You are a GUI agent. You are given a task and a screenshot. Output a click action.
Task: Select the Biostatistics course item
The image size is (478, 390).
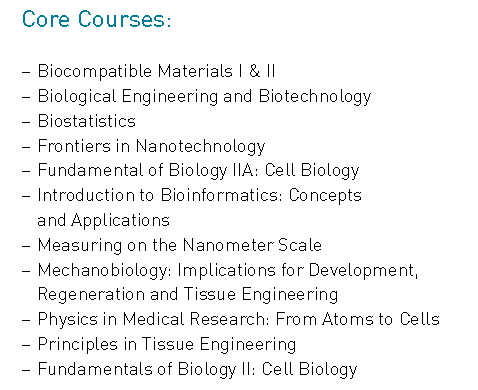click(87, 121)
